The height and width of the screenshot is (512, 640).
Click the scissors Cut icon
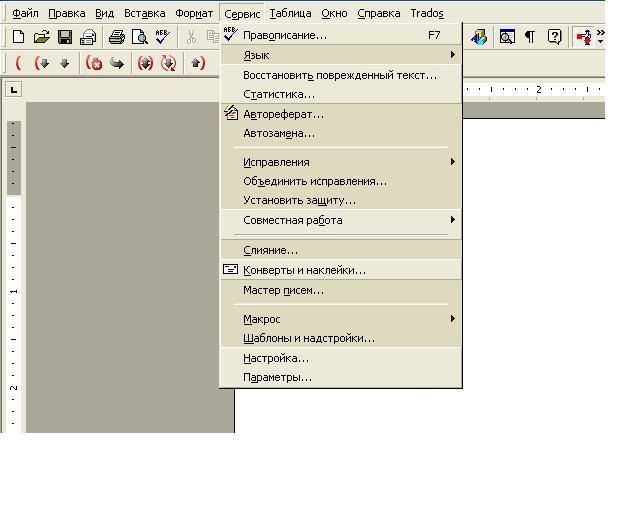(191, 37)
